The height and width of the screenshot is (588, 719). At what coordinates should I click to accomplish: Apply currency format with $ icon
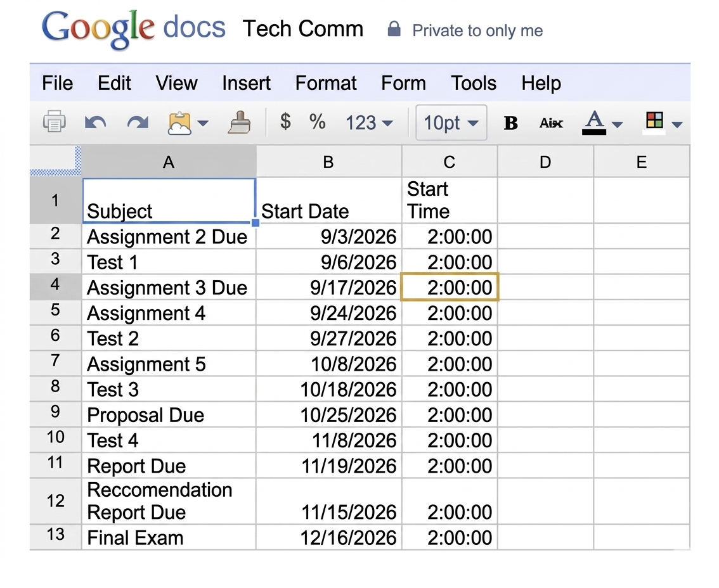tap(285, 122)
